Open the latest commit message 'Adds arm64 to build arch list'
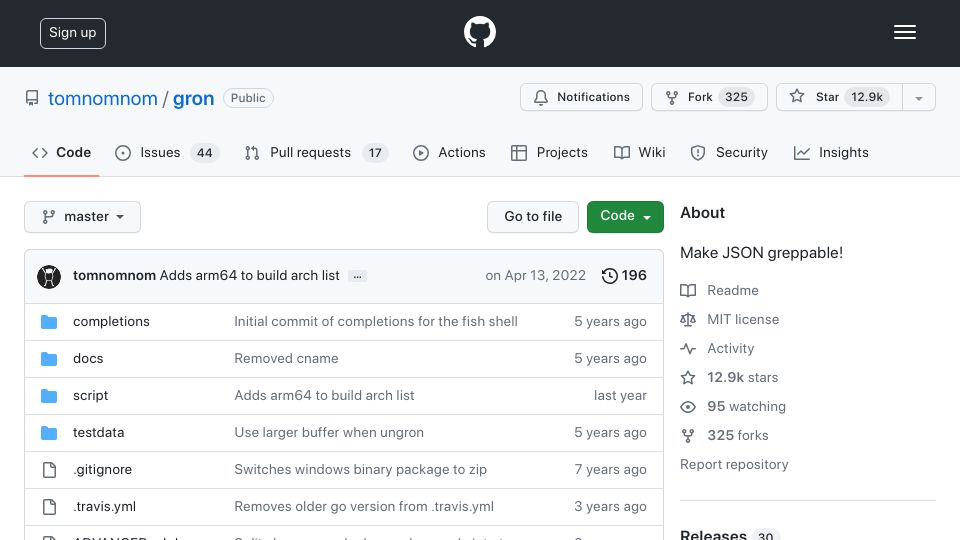 coord(249,276)
